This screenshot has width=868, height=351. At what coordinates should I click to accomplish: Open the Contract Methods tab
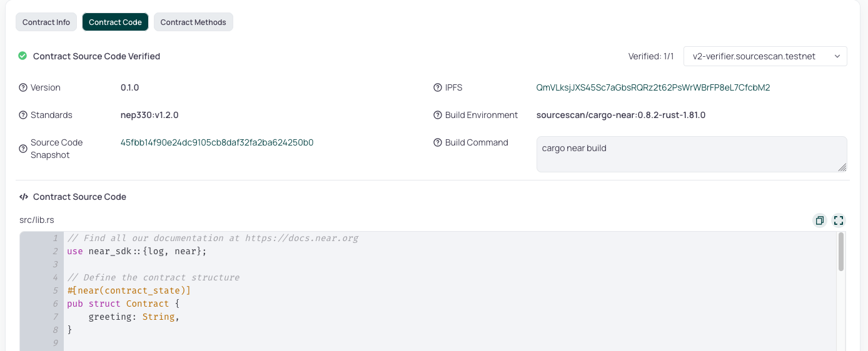pyautogui.click(x=193, y=22)
